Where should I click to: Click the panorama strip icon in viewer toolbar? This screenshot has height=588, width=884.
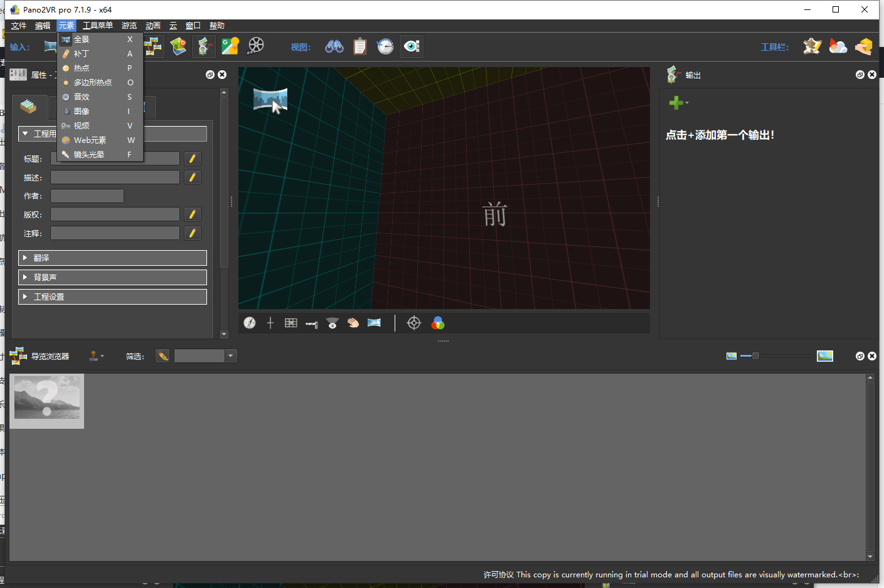coord(374,323)
